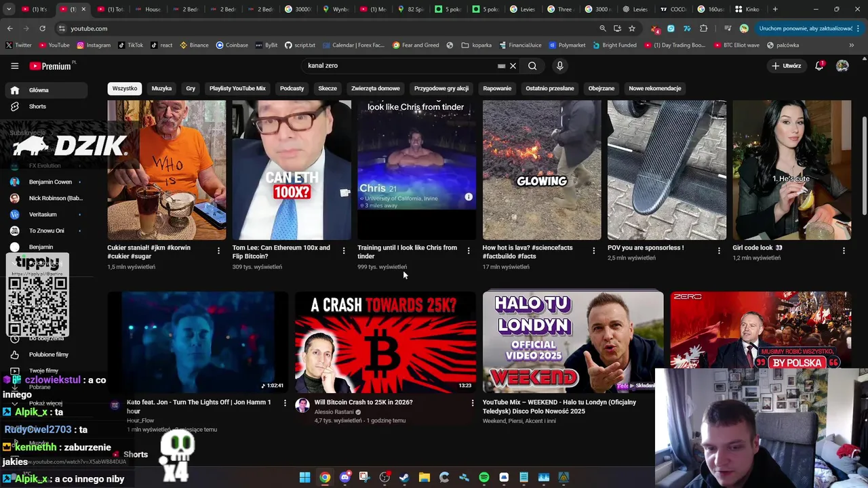The height and width of the screenshot is (488, 868).
Task: Open options menu for 'Cukier staniał' short
Action: click(218, 251)
